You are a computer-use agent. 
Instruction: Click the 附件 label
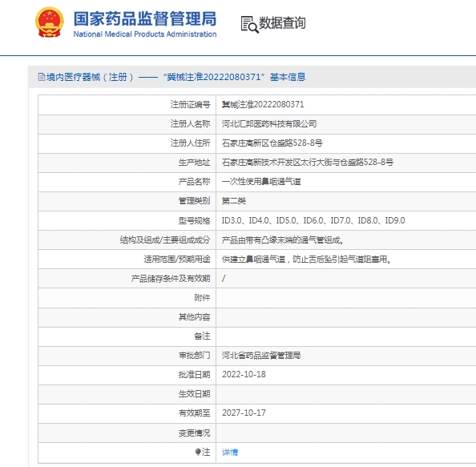coord(202,298)
